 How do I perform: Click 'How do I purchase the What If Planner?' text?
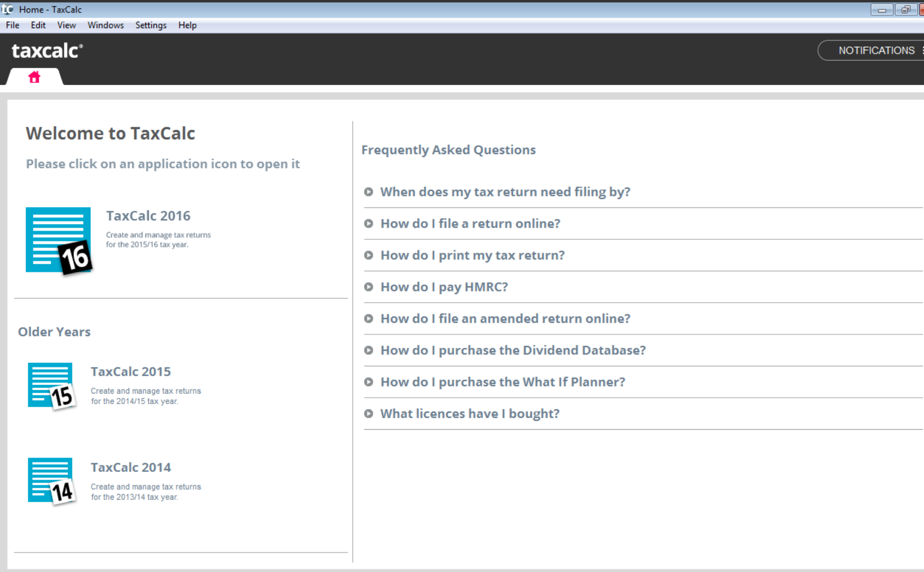point(502,382)
